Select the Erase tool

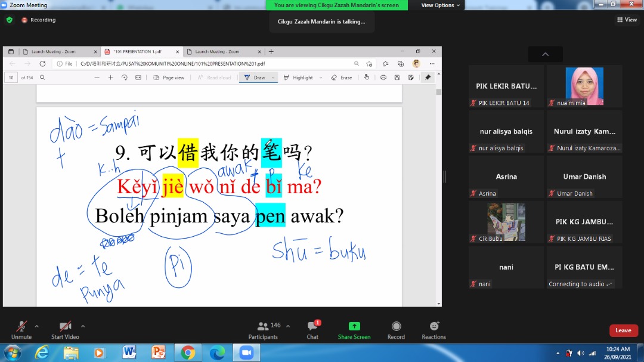coord(342,78)
